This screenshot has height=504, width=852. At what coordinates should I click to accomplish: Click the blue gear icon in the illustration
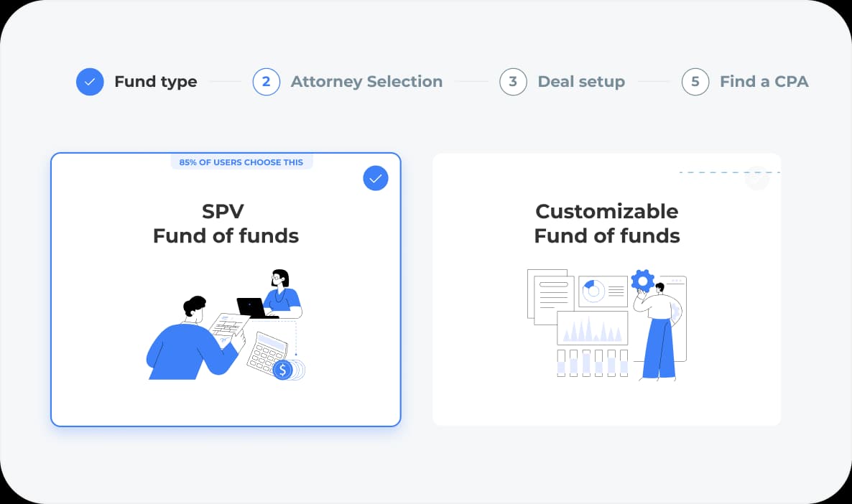642,280
